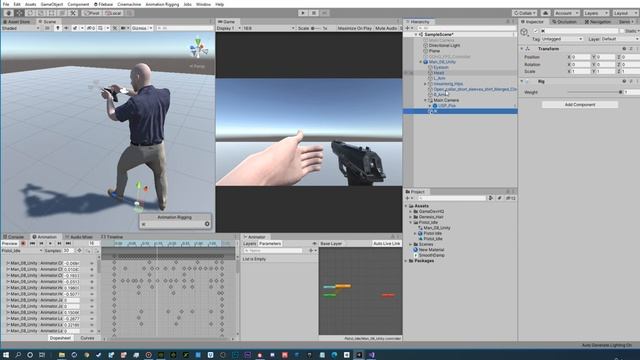The width and height of the screenshot is (640, 360).
Task: Toggle scene audio speaker icon
Action: pos(66,28)
